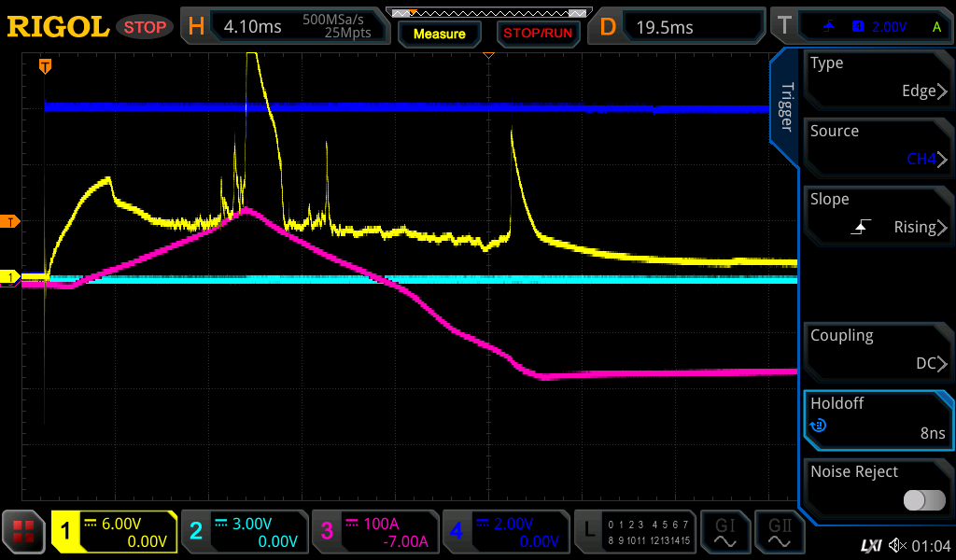956x560 pixels.
Task: Click the LXI network status icon
Action: [870, 545]
